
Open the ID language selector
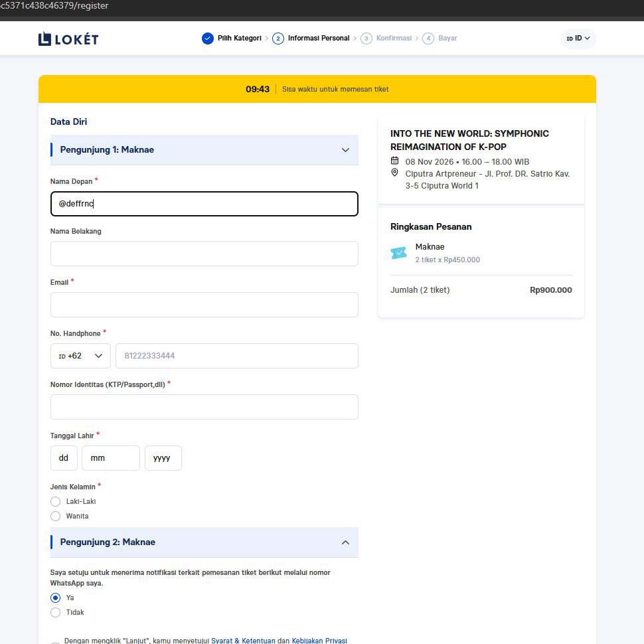[578, 39]
